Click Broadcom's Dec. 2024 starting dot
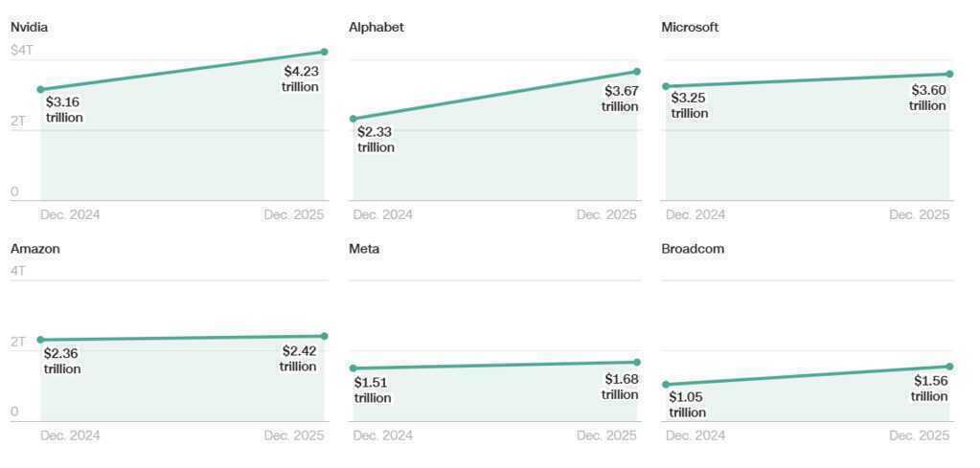The width and height of the screenshot is (980, 468). (x=666, y=385)
